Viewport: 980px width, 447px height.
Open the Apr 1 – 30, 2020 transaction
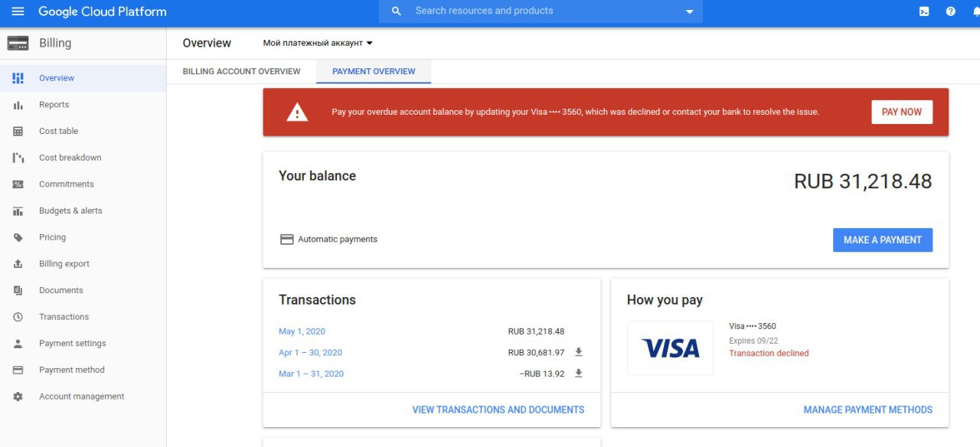(x=310, y=353)
